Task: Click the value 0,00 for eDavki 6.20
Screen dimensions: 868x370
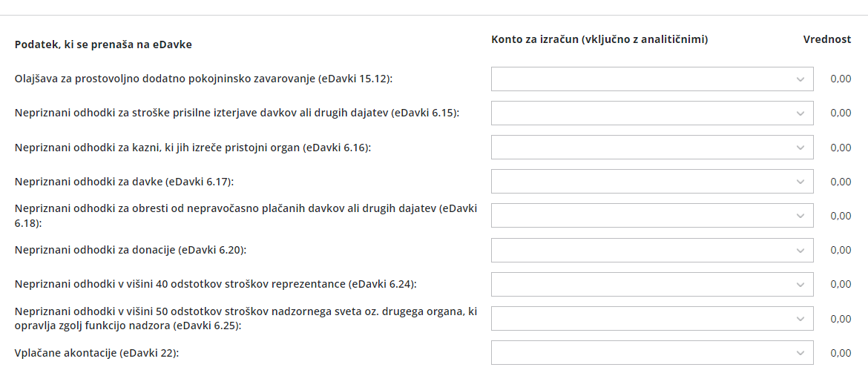Action: pos(841,250)
